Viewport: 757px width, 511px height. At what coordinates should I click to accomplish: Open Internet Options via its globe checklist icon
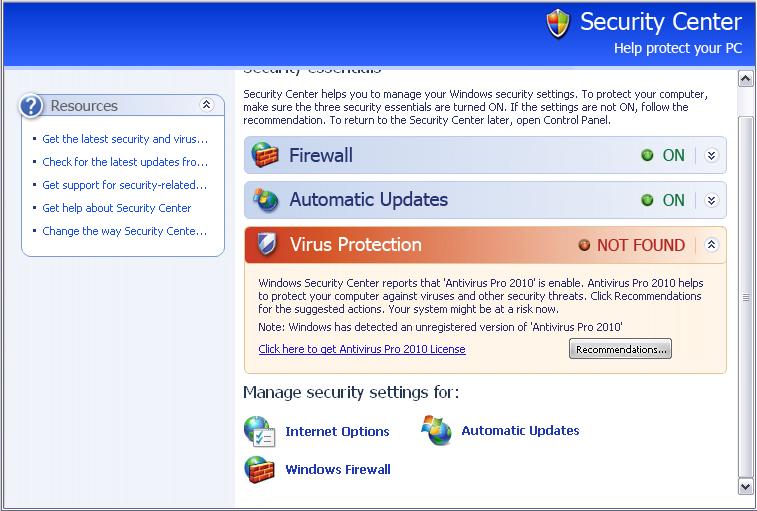(x=260, y=431)
